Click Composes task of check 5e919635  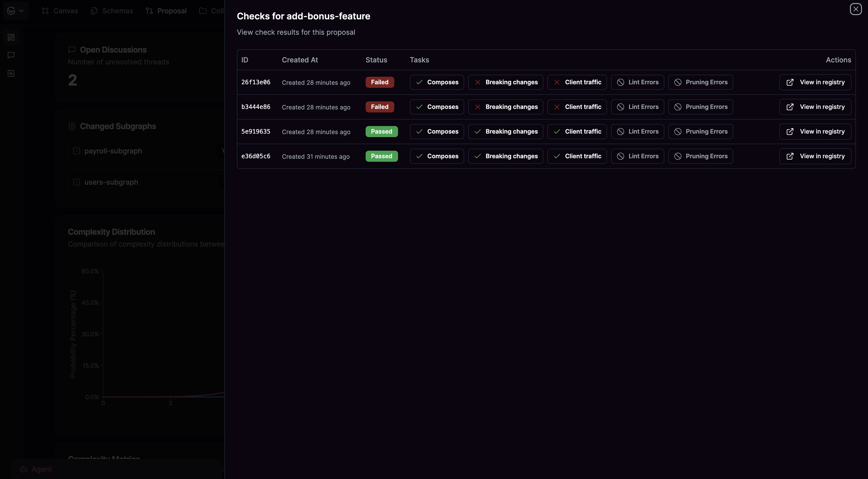click(x=437, y=132)
